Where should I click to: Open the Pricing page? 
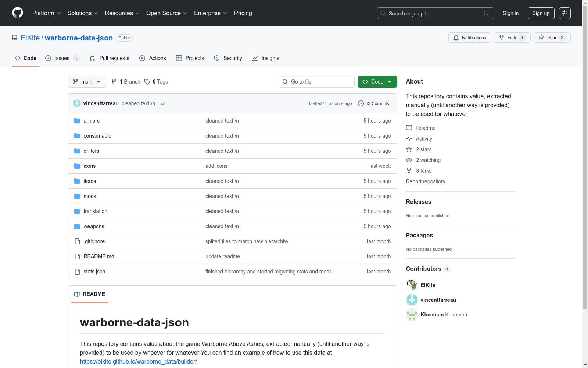point(243,13)
